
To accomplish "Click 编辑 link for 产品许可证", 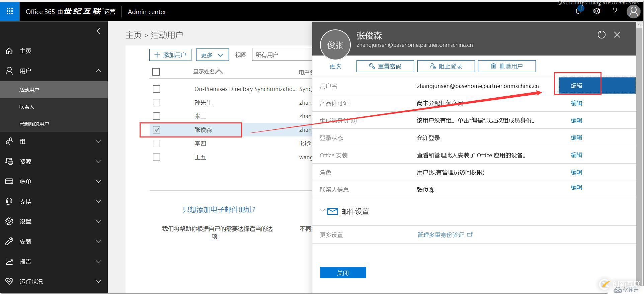I will [576, 103].
